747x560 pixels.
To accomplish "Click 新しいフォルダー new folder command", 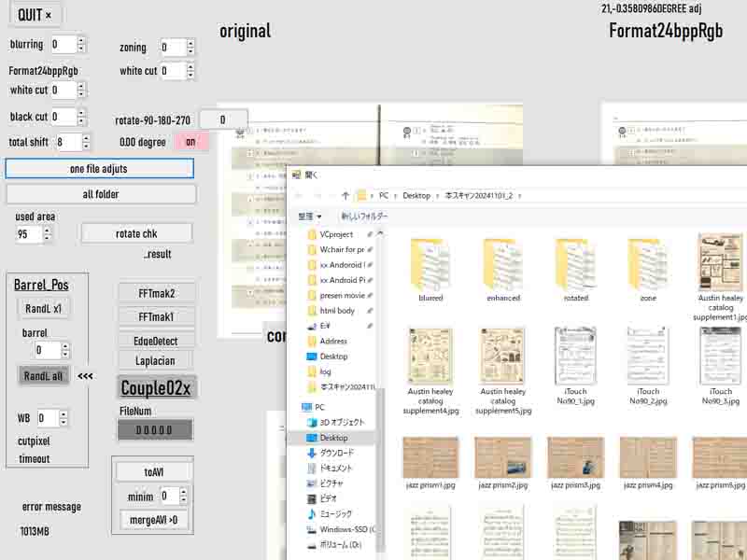I will [365, 217].
